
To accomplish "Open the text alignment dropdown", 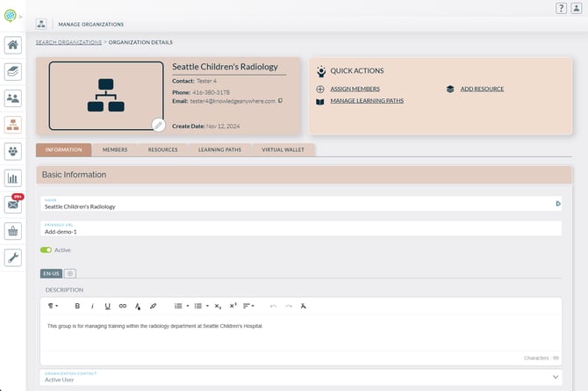I will [249, 306].
